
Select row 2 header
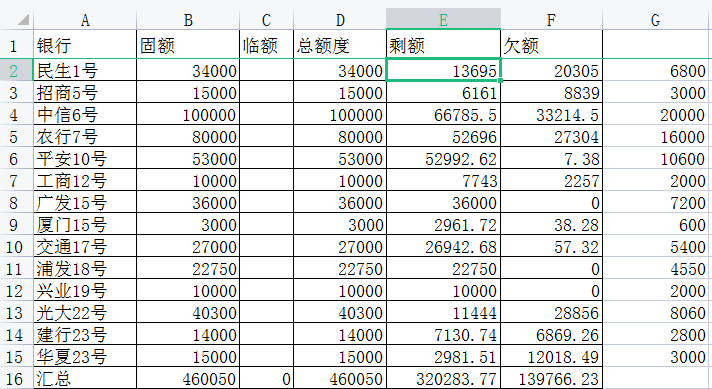click(x=14, y=70)
